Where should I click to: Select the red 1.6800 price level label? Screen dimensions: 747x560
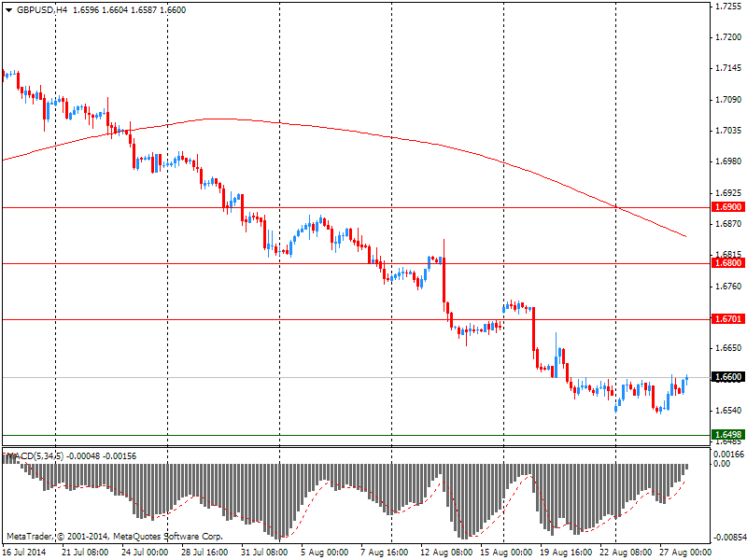[728, 263]
